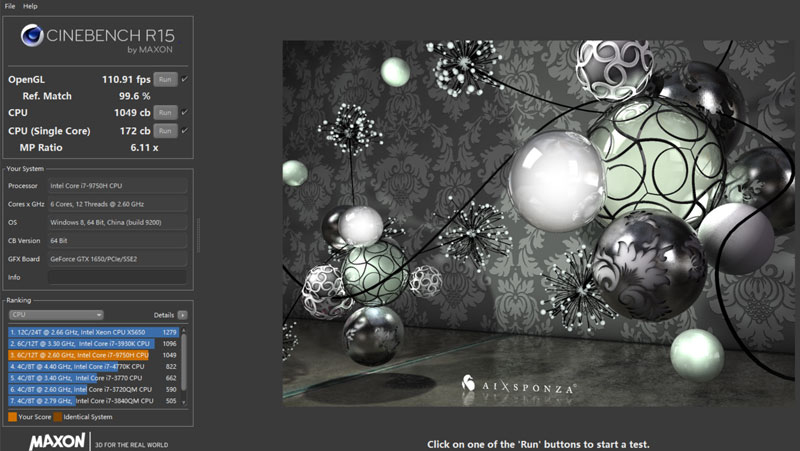The image size is (800, 451).
Task: Run the CPU (Single Core) test
Action: click(165, 131)
